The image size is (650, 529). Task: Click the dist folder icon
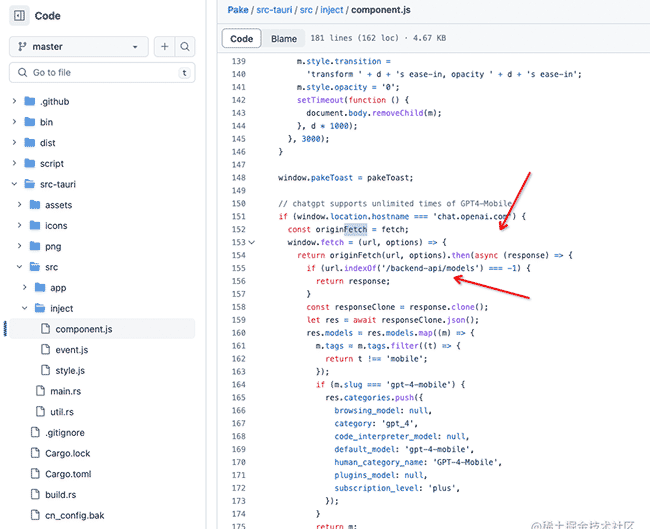tap(30, 143)
